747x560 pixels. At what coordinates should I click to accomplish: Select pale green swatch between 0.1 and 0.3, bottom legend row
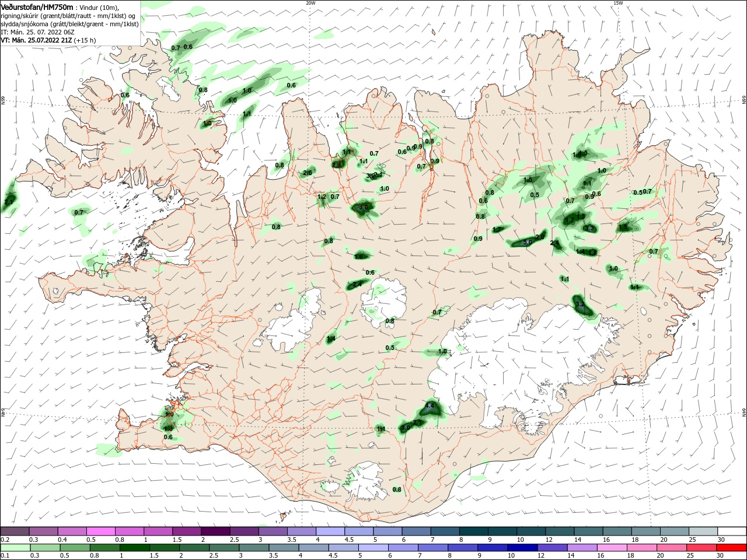tap(16, 548)
